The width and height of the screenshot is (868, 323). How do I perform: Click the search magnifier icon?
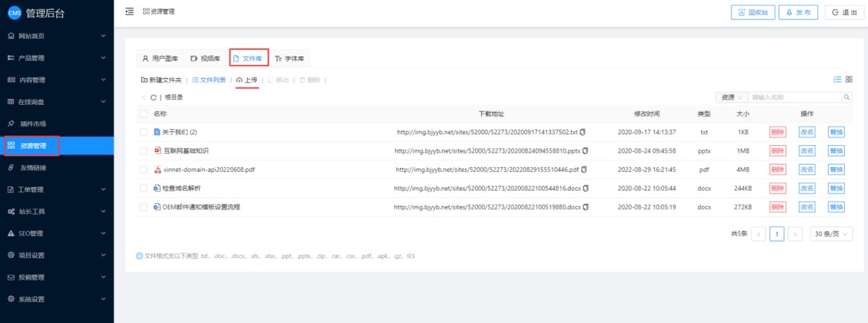(x=846, y=97)
